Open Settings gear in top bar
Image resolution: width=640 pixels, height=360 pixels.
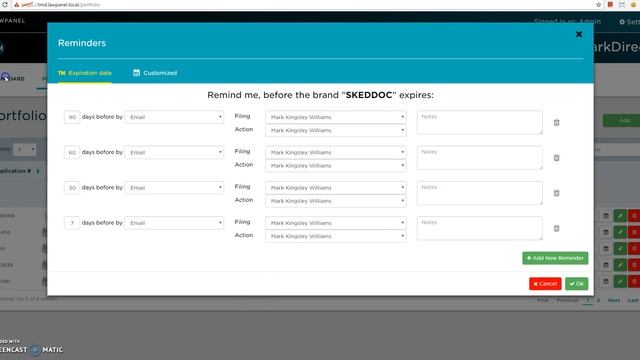[x=629, y=22]
